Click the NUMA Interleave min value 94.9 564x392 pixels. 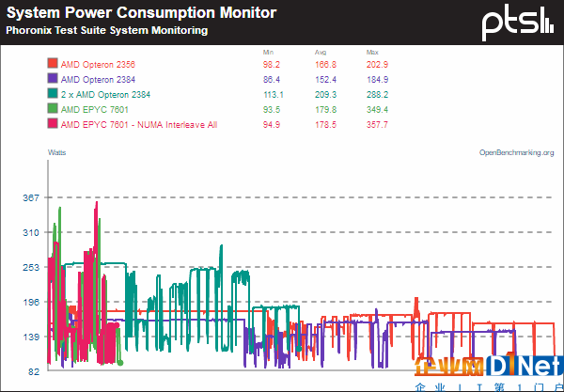pos(272,125)
